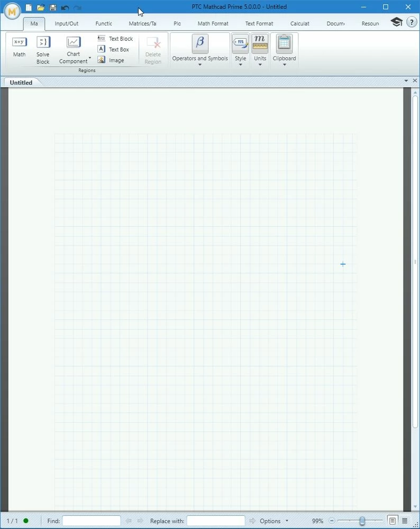Open the Mathcad application menu button
Screen dimensions: 420x529
(x=12, y=12)
